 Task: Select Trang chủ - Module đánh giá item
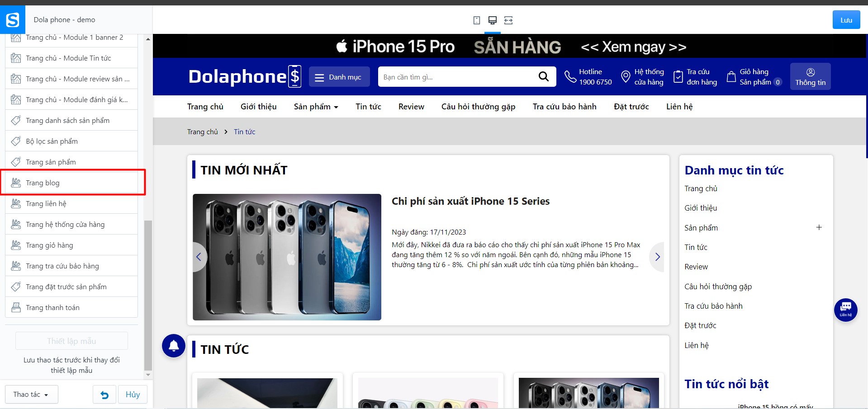(x=71, y=99)
